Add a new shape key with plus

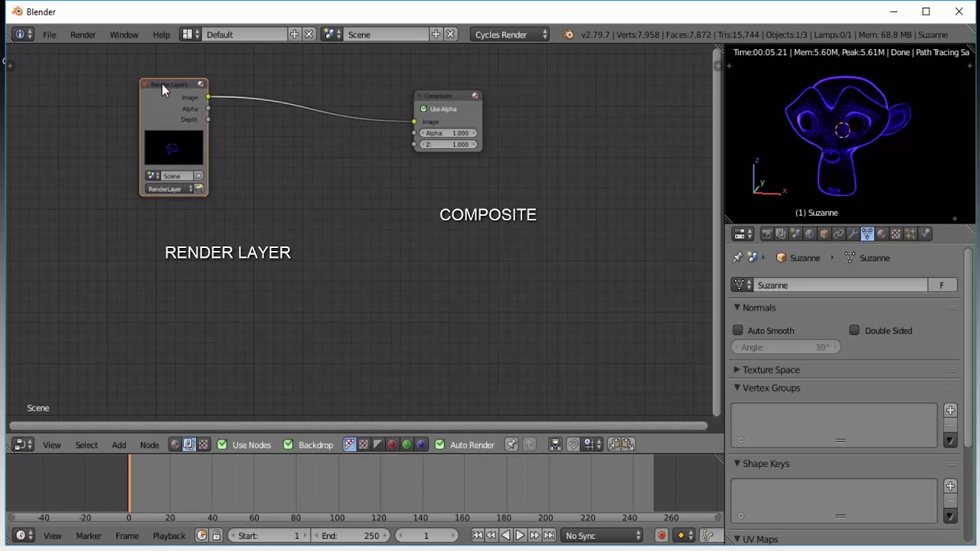click(x=950, y=486)
